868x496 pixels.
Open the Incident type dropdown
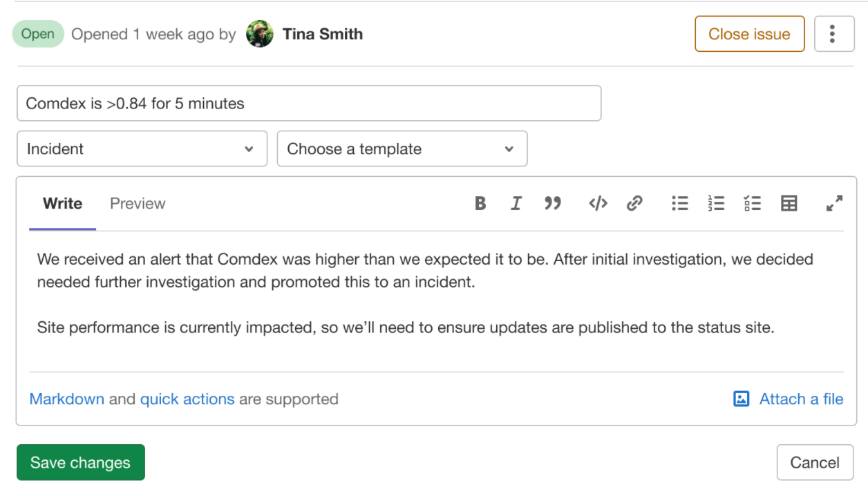(142, 149)
